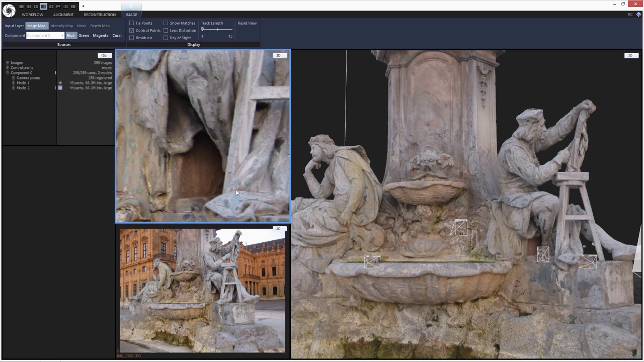The height and width of the screenshot is (362, 644).
Task: Expand the Images tree node
Action: point(8,63)
